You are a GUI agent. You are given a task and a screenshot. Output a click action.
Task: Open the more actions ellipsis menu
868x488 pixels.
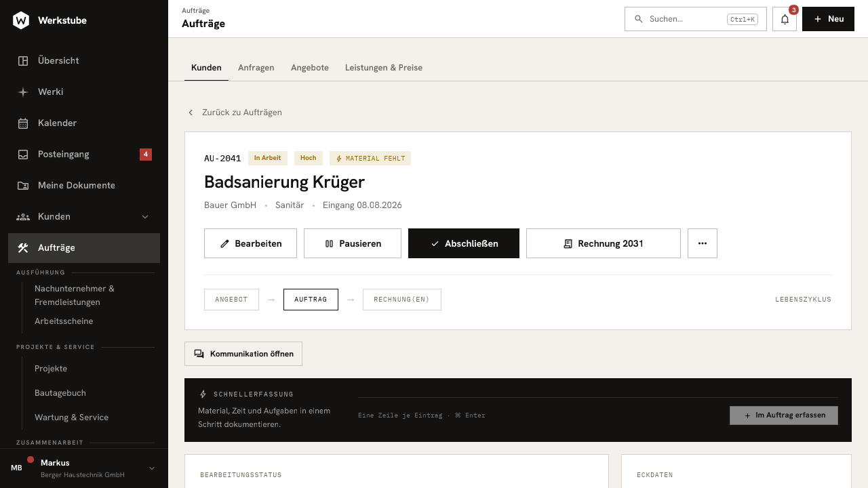point(703,243)
